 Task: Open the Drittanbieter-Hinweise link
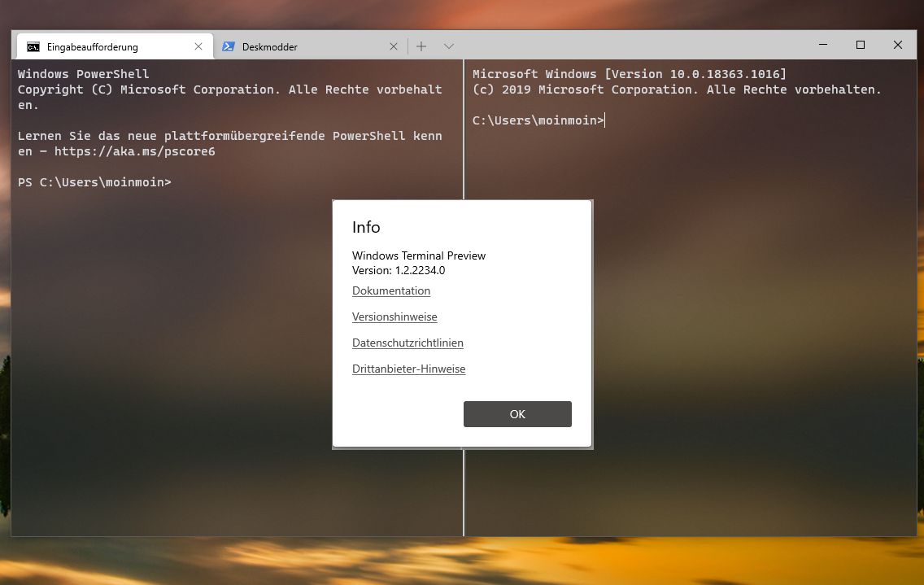click(409, 369)
